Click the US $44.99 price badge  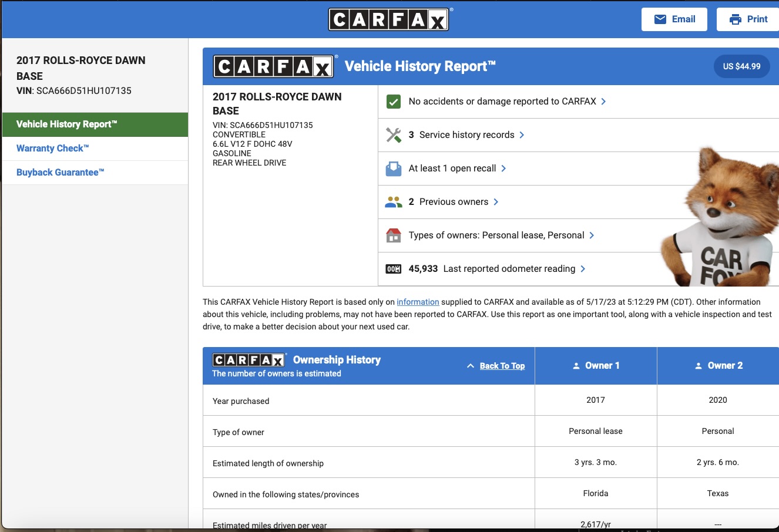742,66
